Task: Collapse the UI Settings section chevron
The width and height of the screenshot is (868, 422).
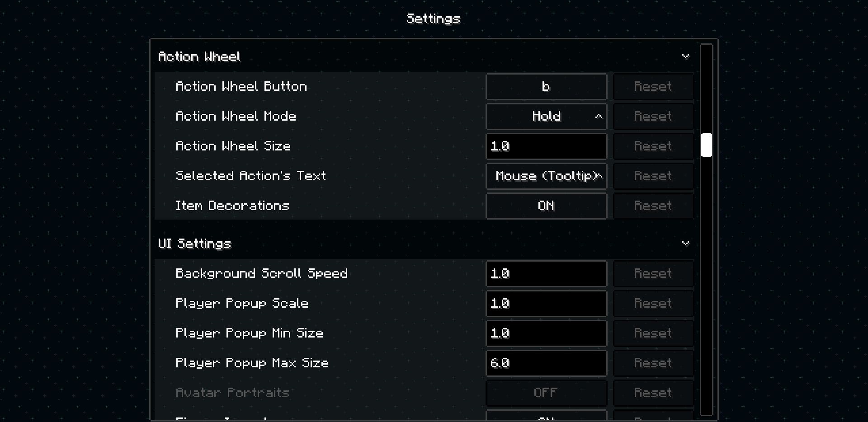Action: 685,244
